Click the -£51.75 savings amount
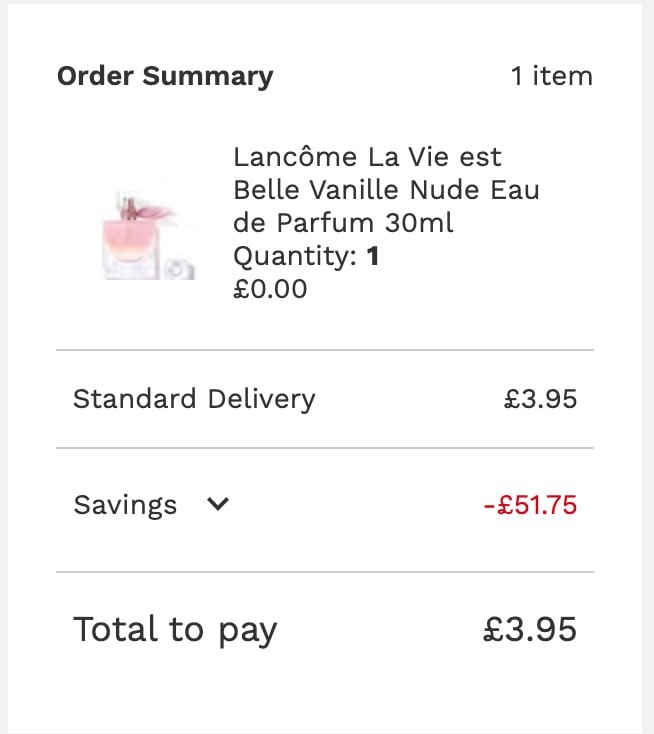This screenshot has height=734, width=654. click(530, 505)
